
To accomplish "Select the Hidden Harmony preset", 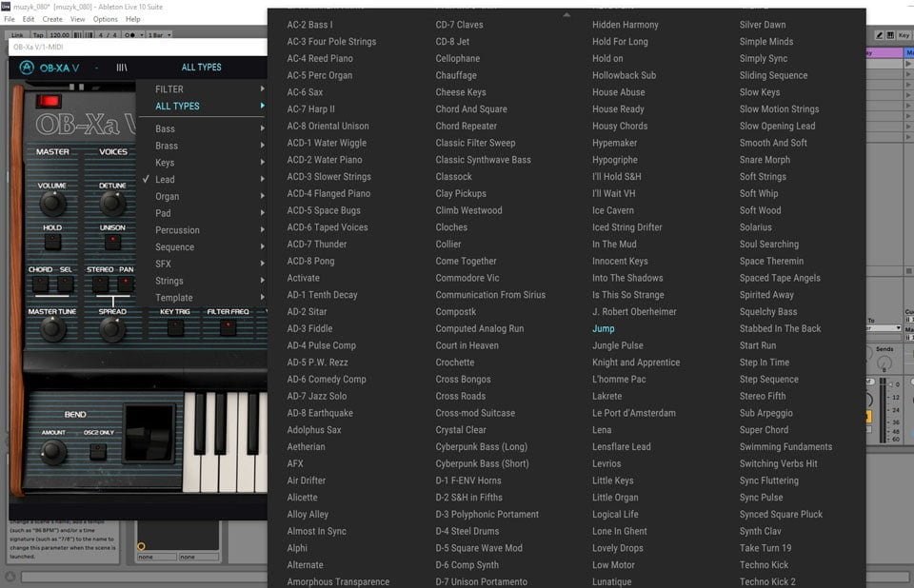I will point(625,25).
